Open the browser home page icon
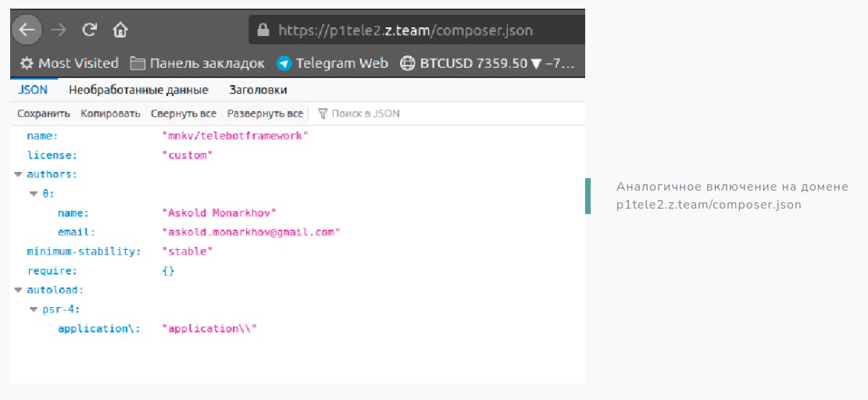 click(x=120, y=30)
